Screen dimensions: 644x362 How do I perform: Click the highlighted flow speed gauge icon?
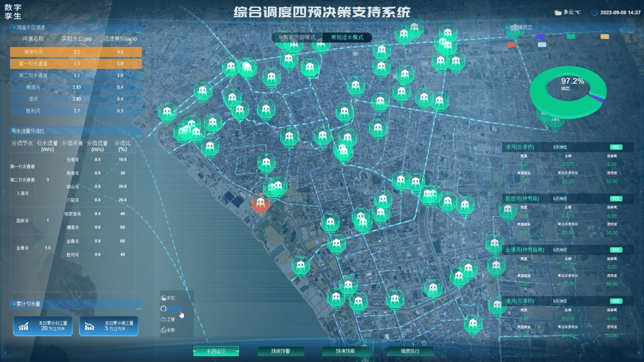click(x=164, y=309)
